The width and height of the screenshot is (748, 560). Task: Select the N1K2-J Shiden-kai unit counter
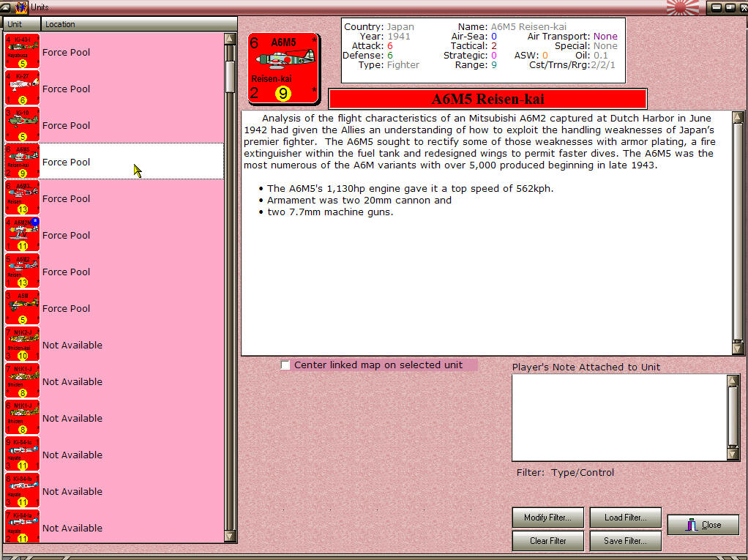[x=23, y=344]
